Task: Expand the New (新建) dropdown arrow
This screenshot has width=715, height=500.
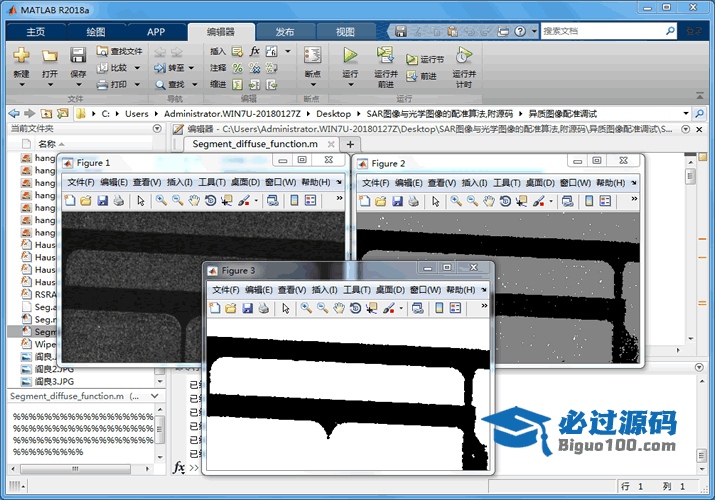Action: click(21, 85)
